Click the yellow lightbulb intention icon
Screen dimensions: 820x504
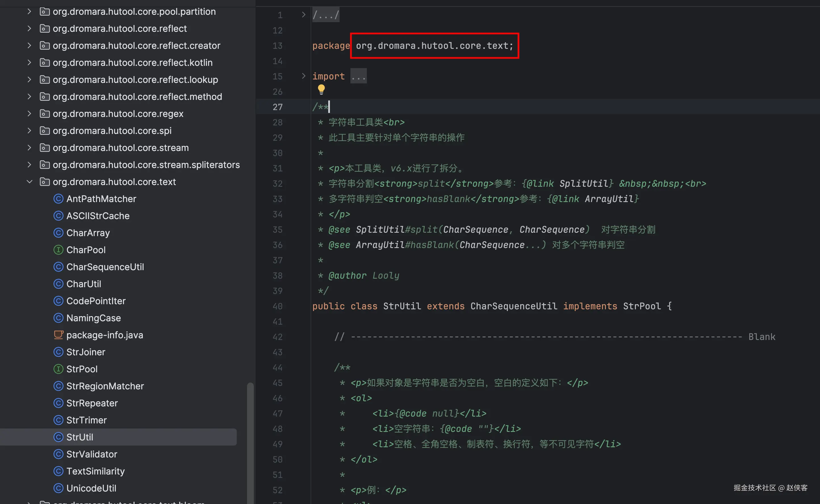(x=321, y=89)
